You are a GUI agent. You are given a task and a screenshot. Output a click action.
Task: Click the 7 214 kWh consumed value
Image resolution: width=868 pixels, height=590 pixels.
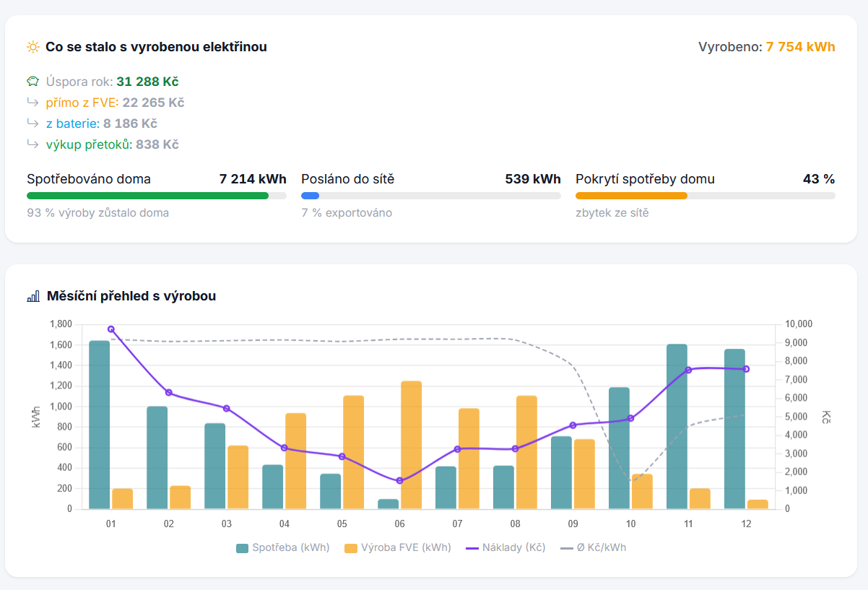(x=253, y=179)
